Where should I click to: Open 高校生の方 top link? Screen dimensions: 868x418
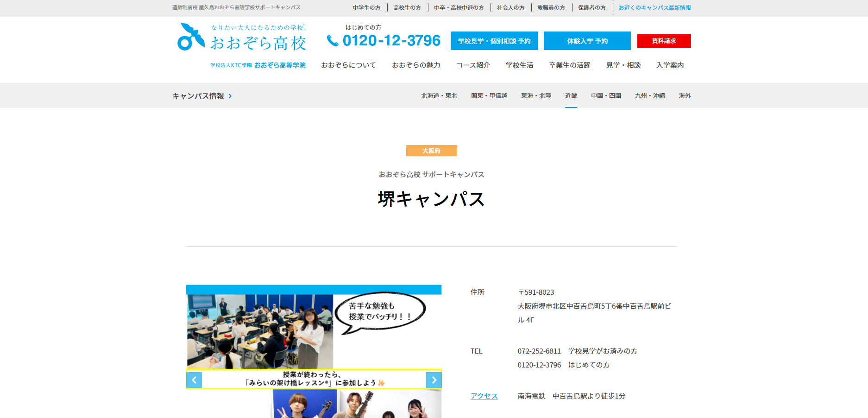pyautogui.click(x=407, y=8)
